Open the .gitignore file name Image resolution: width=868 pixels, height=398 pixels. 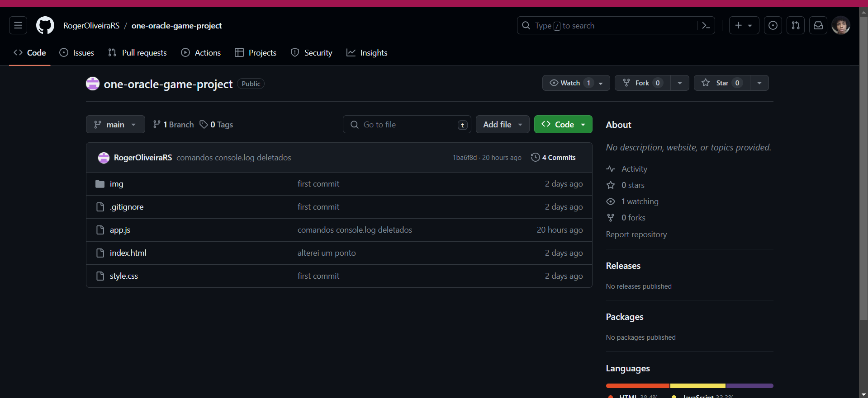pos(127,207)
